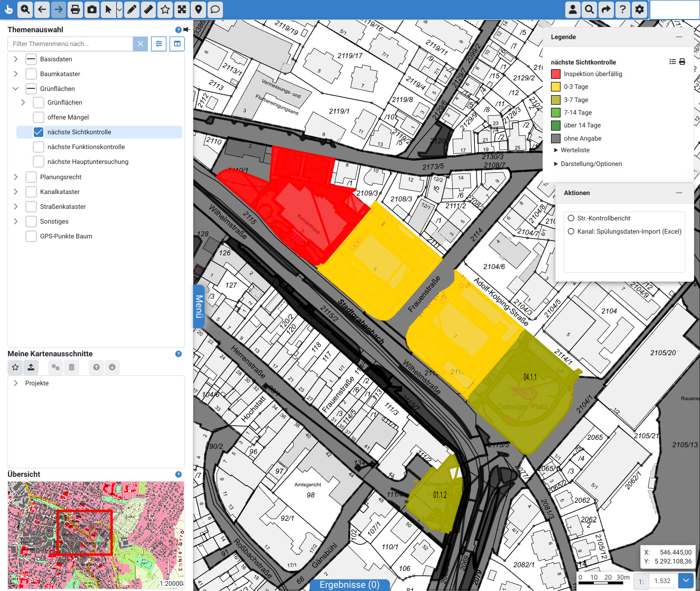
Task: Uncheck the nächste Sichtkontrolle layer
Action: [x=39, y=132]
